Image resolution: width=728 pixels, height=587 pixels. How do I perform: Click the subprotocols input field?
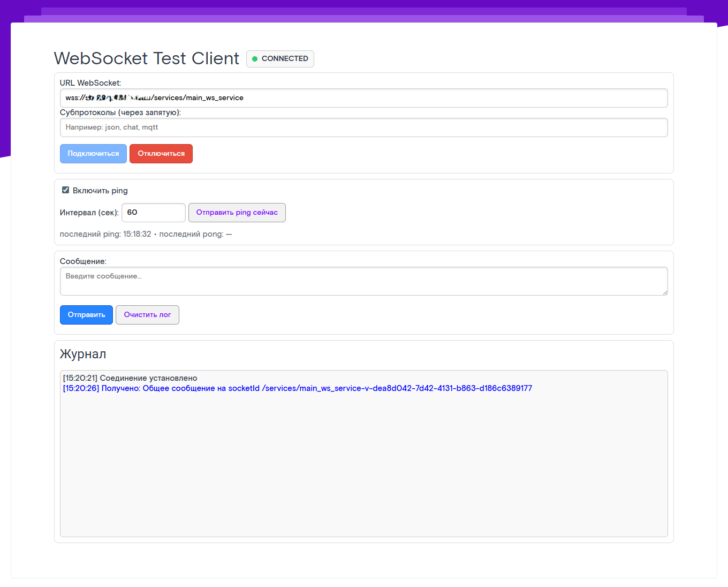pyautogui.click(x=363, y=127)
